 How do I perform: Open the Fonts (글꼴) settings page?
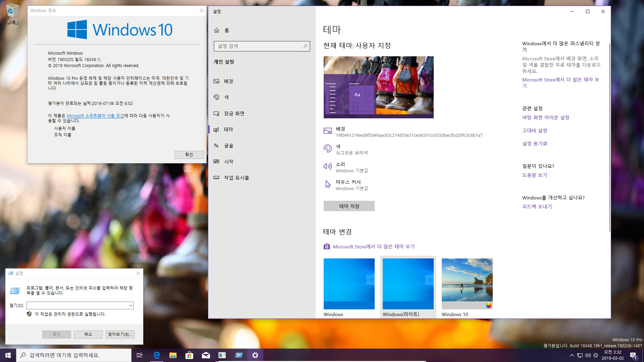(x=262, y=145)
